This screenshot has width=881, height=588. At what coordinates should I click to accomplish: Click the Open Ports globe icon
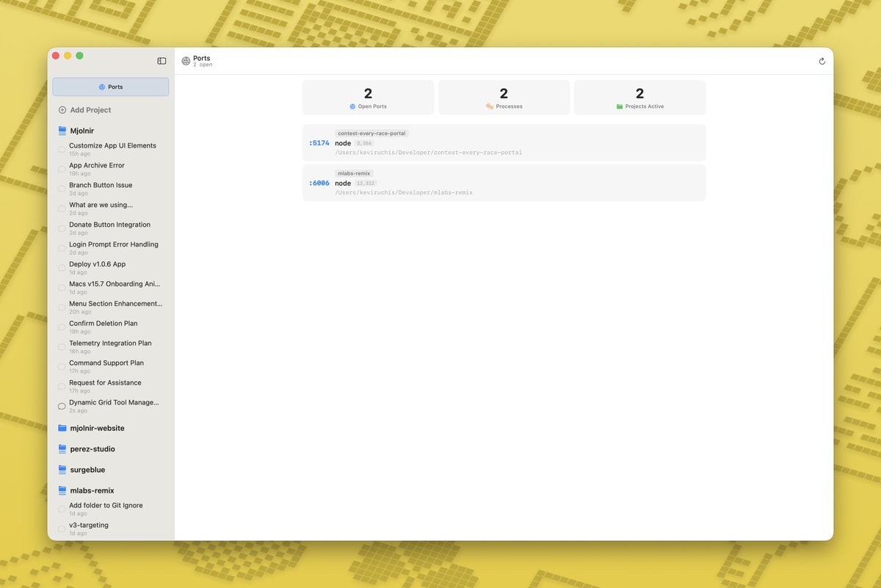tap(352, 106)
